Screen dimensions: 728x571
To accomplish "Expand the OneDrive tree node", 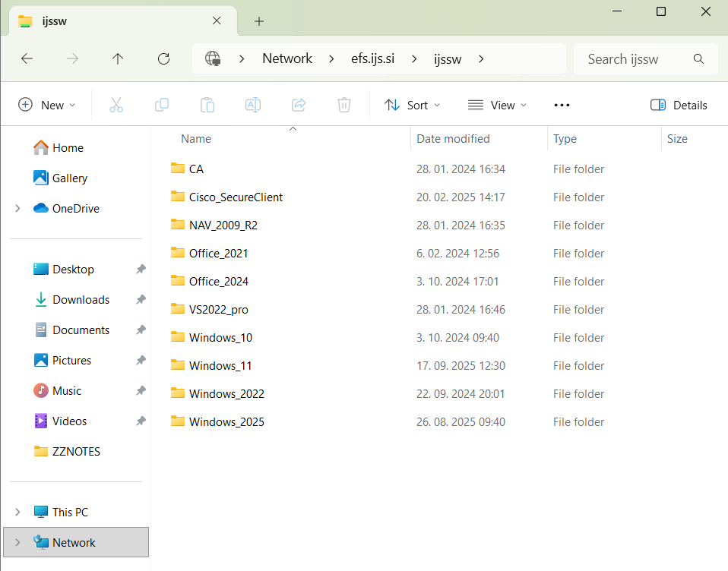I will pyautogui.click(x=17, y=209).
